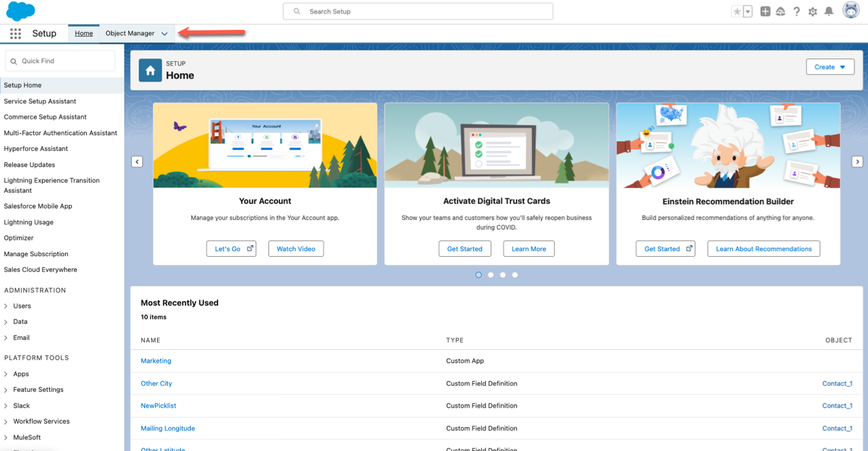This screenshot has width=868, height=451.
Task: Go to next carousel slide arrow
Action: 857,162
